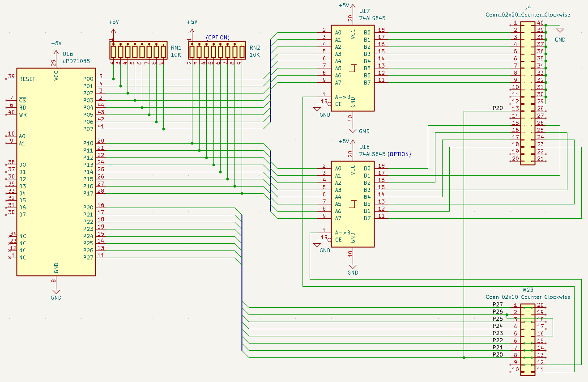Image resolution: width=588 pixels, height=382 pixels.
Task: Click the 10K value label of RN1
Action: point(176,55)
